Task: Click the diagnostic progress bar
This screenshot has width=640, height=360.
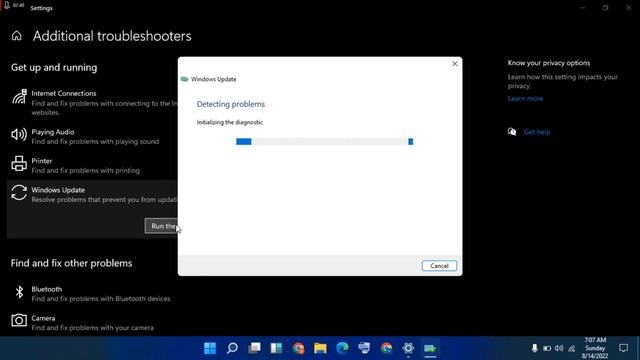Action: [324, 141]
